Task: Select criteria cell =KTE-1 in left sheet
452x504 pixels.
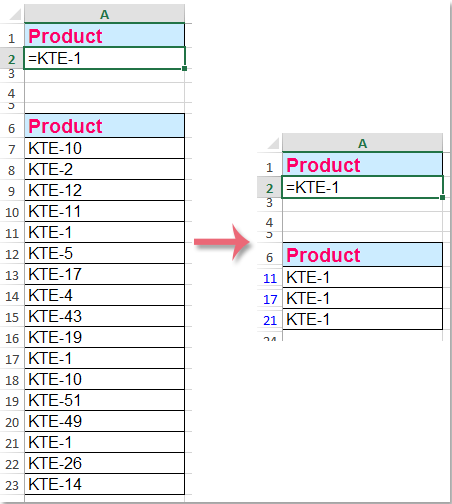Action: pos(104,58)
